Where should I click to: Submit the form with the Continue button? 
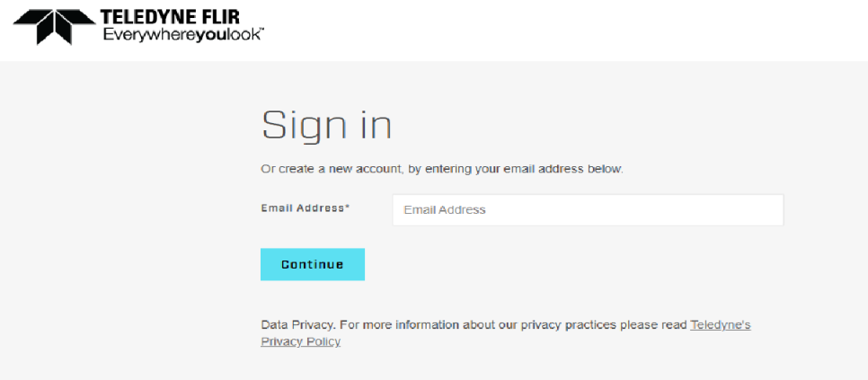312,264
